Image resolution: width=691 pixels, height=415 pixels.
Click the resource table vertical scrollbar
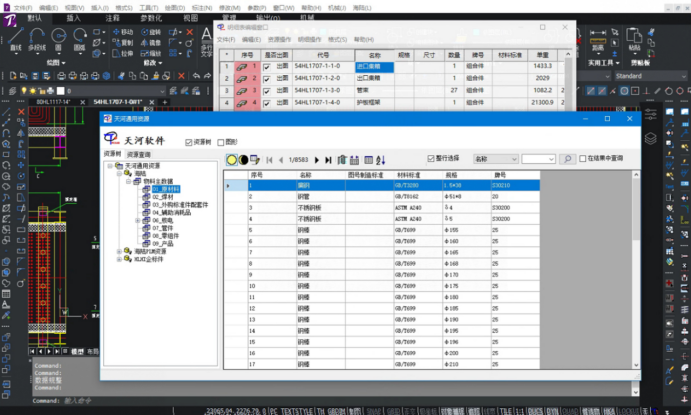point(636,270)
